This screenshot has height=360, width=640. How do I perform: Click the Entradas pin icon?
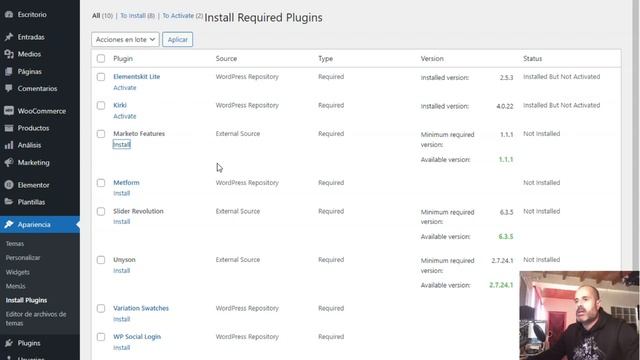(9, 37)
